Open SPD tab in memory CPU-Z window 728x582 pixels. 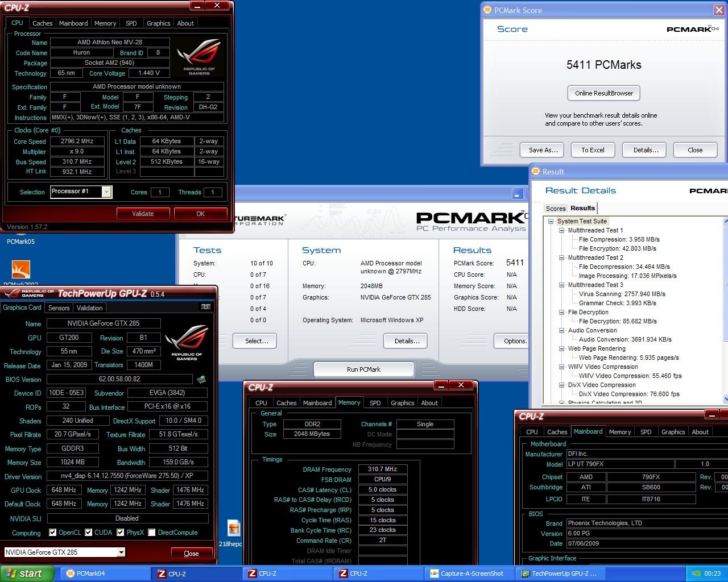375,403
